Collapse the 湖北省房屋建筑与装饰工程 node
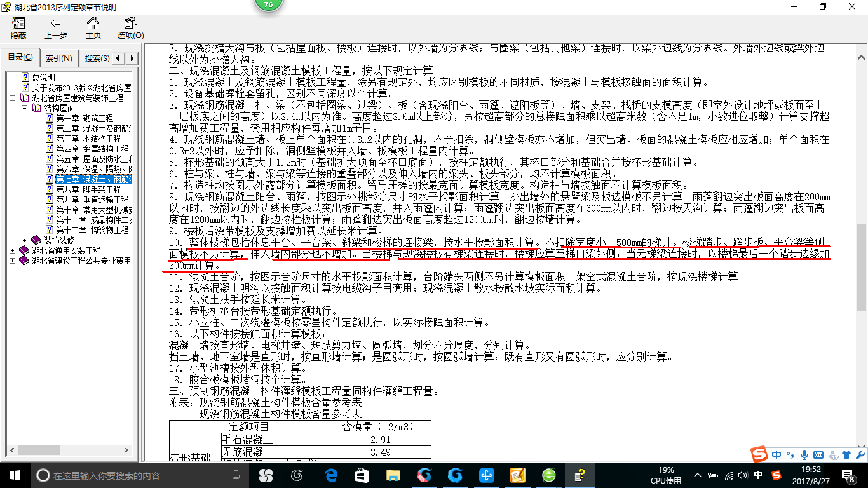 pyautogui.click(x=13, y=98)
